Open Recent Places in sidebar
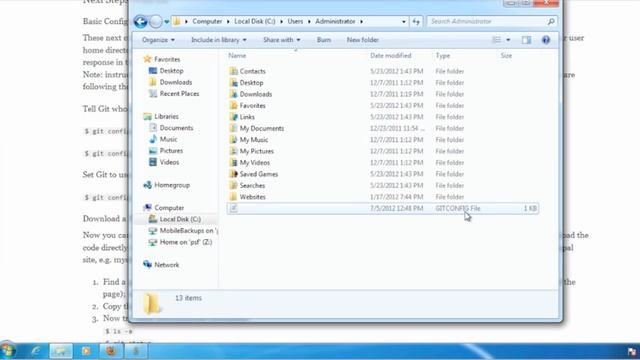The image size is (640, 360). 179,93
